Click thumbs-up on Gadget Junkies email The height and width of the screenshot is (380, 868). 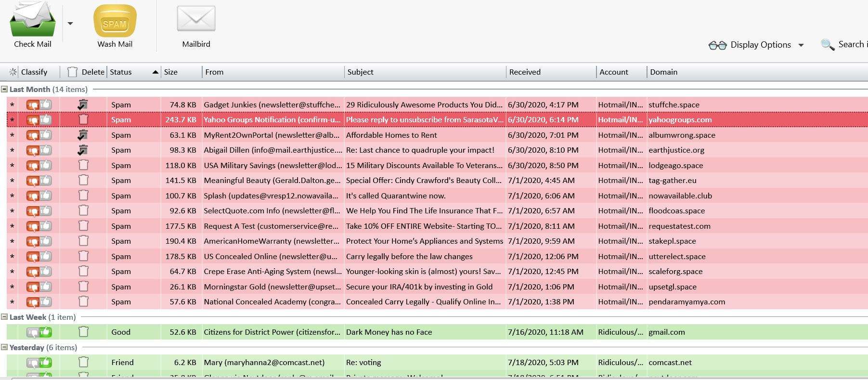46,104
